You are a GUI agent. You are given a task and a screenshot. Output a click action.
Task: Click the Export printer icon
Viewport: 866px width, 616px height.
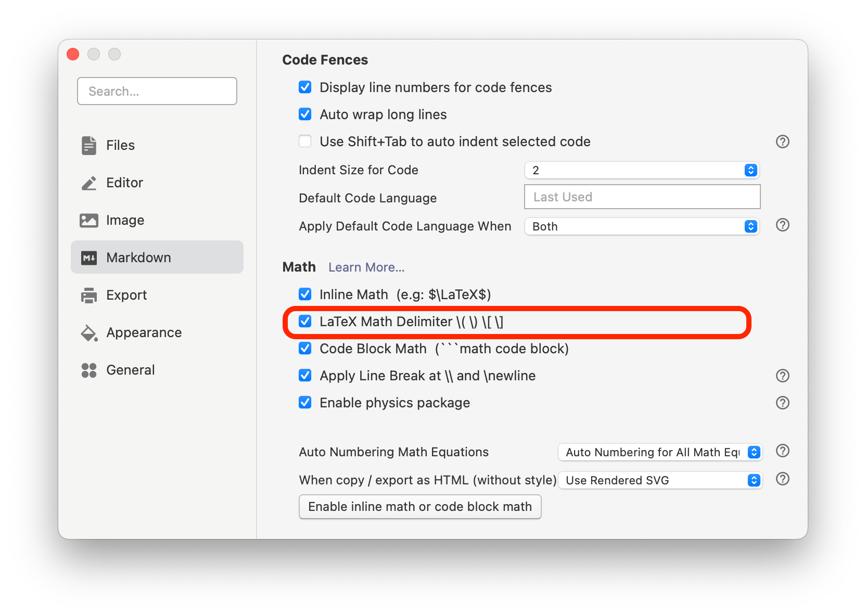[89, 296]
